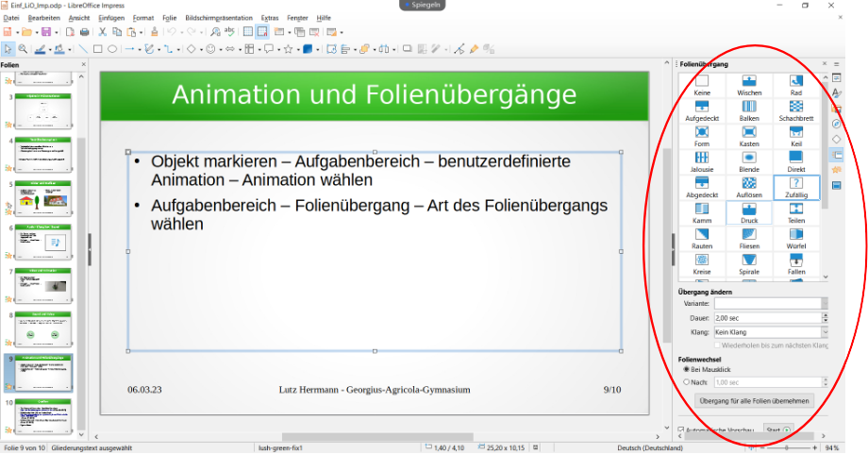Open the Einfügen menu
The height and width of the screenshot is (454, 868).
[x=111, y=18]
